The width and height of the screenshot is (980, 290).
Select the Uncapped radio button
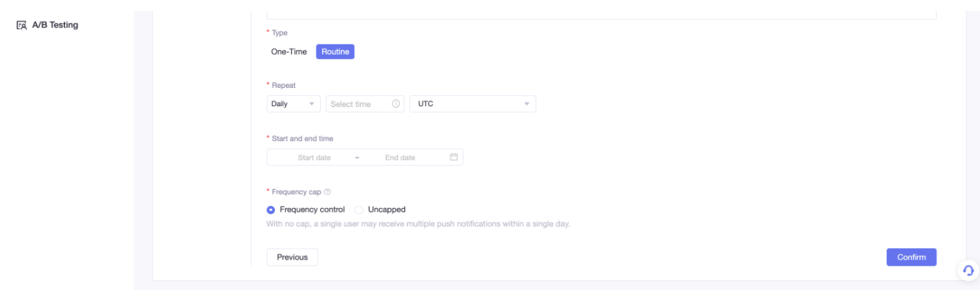pos(359,210)
